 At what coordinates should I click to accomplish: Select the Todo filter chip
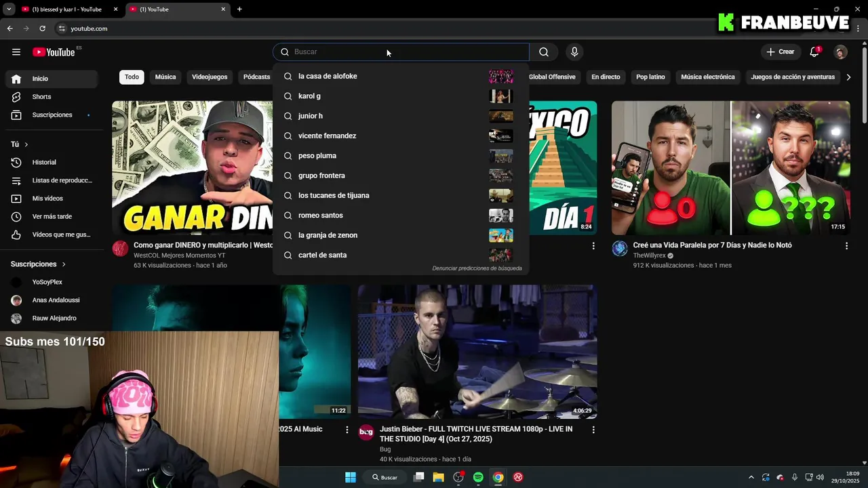[x=132, y=77]
